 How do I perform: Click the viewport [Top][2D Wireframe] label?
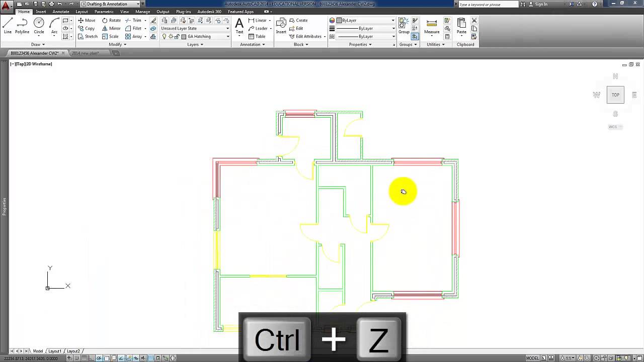(x=31, y=64)
